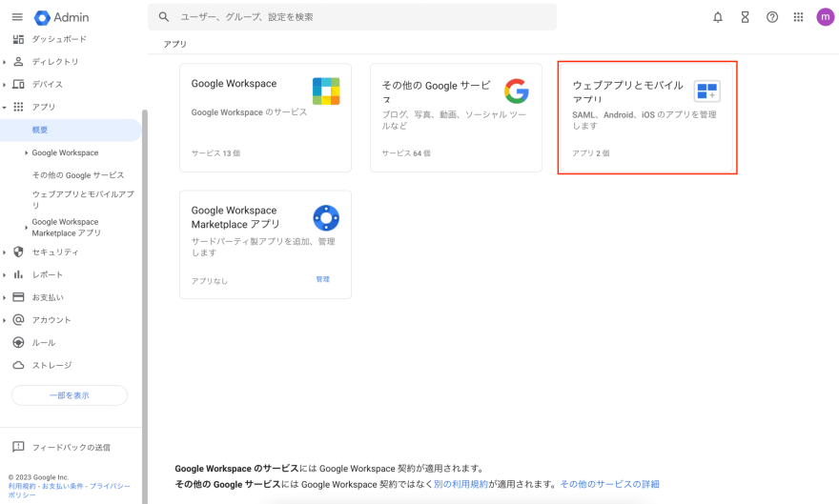Open お支払い条件 footer link

pyautogui.click(x=63, y=486)
